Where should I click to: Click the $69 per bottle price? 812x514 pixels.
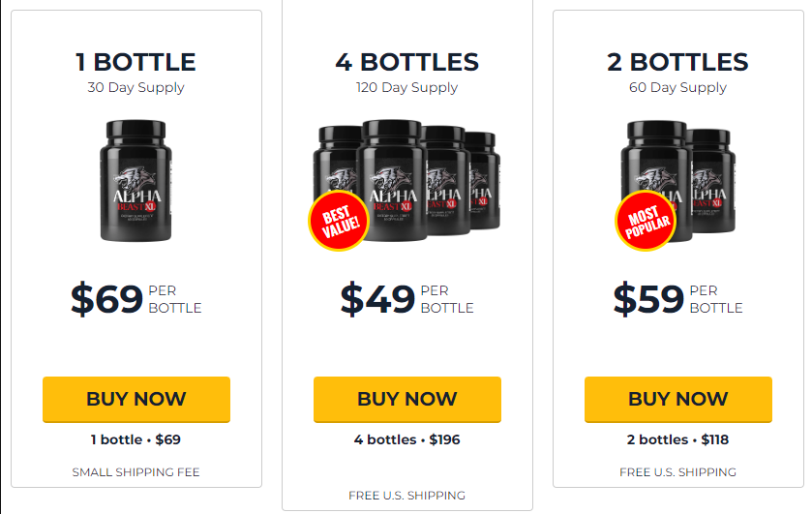pyautogui.click(x=136, y=299)
